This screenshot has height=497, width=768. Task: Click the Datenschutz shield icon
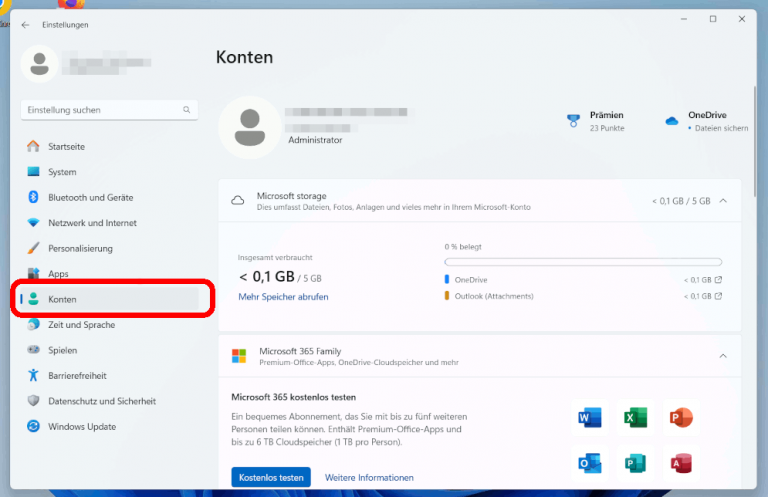click(33, 401)
